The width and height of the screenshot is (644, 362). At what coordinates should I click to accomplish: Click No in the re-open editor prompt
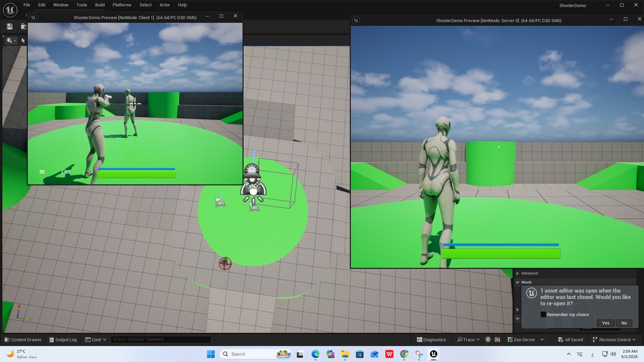[x=624, y=323]
